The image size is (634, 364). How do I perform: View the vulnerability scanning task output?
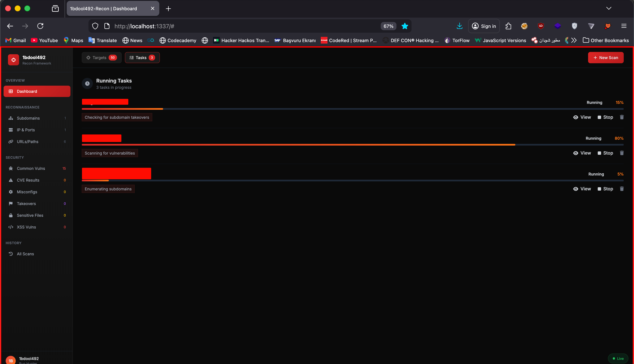point(582,153)
